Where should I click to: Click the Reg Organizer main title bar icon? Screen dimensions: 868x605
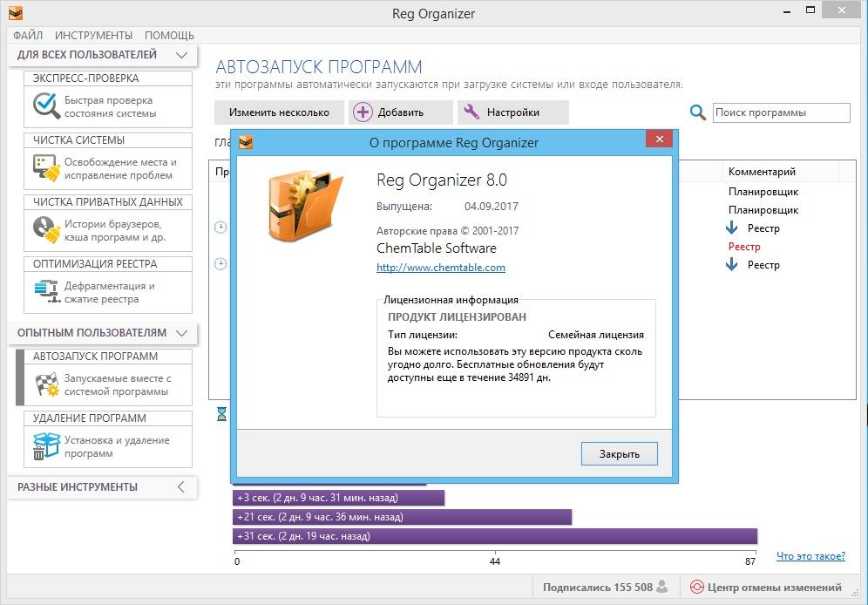pos(16,13)
